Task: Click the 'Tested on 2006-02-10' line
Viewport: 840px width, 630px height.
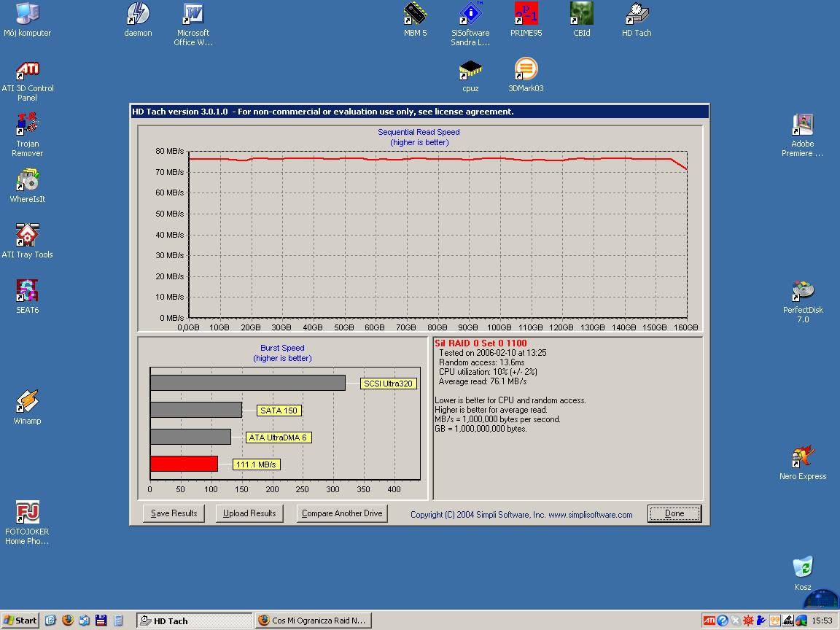Action: tap(492, 352)
